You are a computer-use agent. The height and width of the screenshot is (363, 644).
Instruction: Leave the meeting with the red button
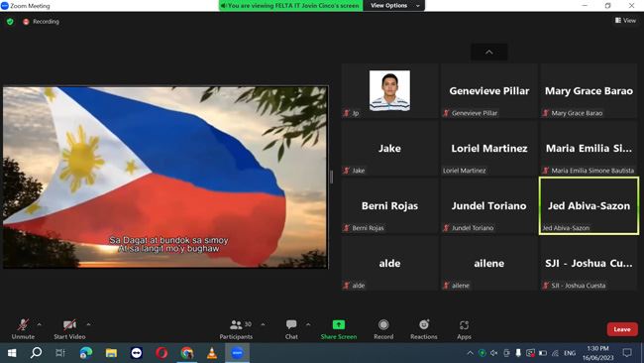pos(622,329)
